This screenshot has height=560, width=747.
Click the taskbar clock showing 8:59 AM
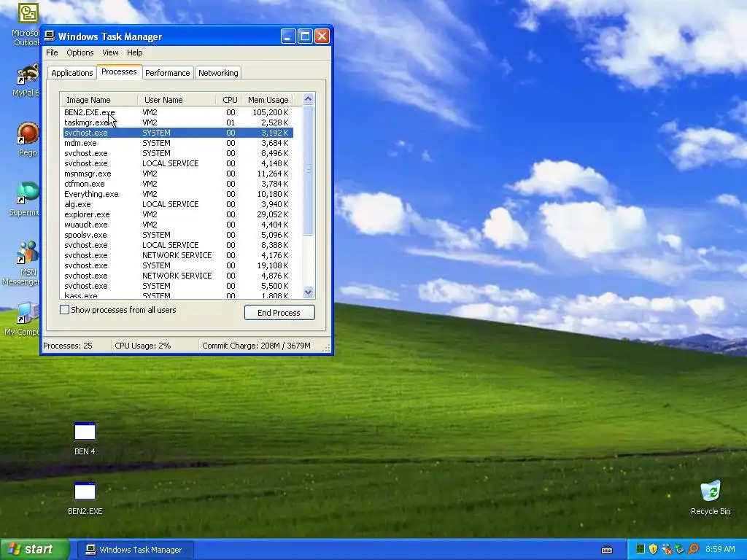click(720, 549)
